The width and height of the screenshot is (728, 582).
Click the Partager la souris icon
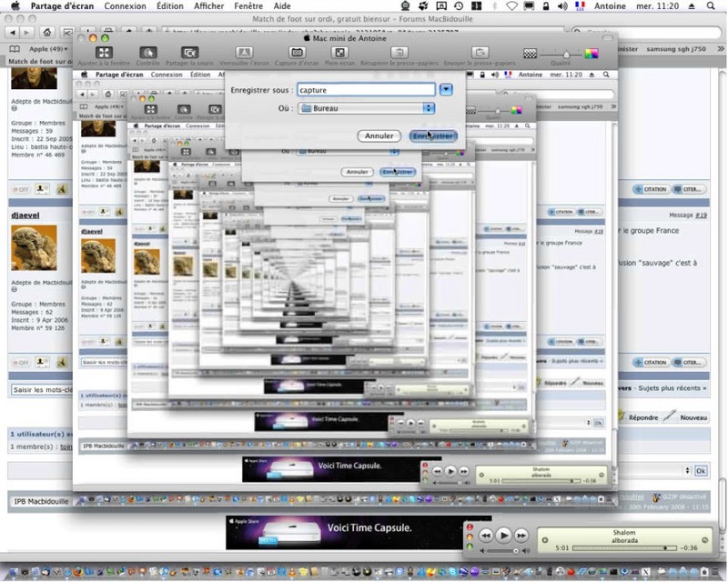tap(189, 53)
